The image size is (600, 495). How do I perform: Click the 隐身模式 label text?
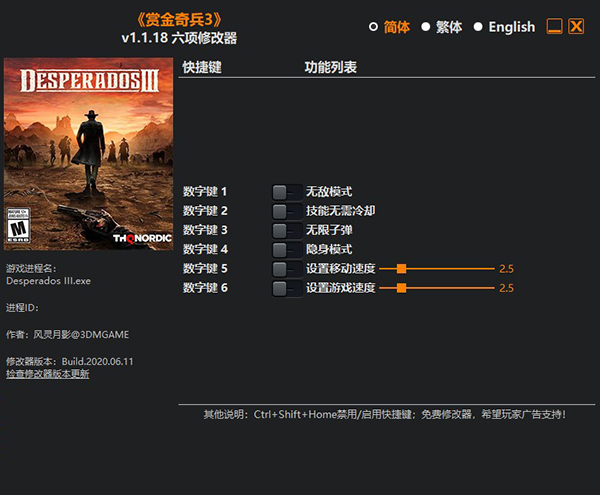tap(329, 249)
